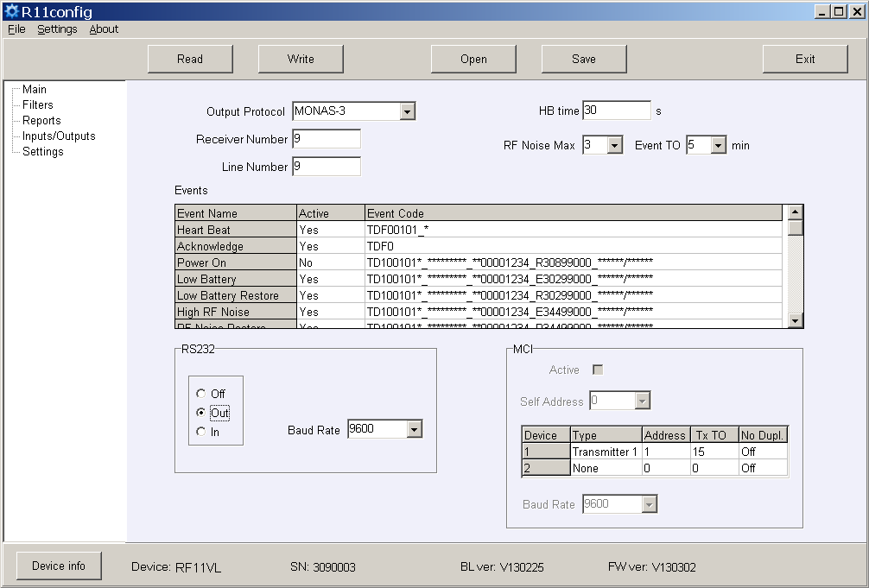869x588 pixels.
Task: Open the File menu
Action: click(x=16, y=29)
